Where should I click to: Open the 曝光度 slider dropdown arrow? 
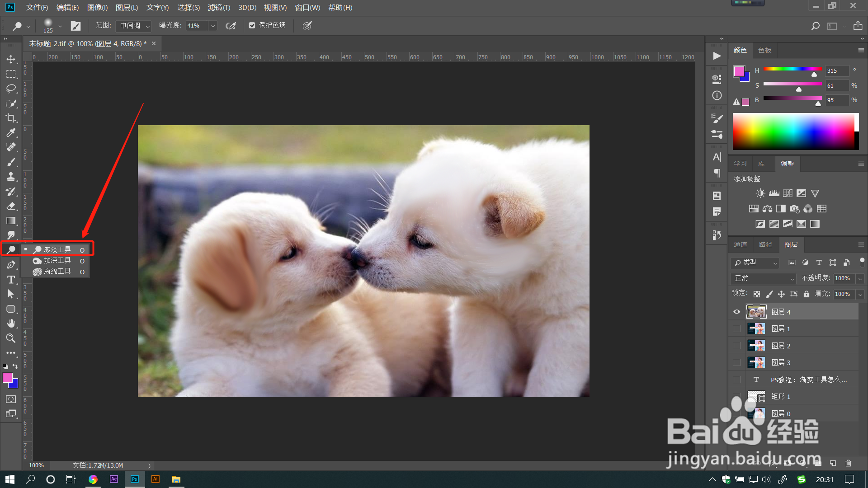[212, 26]
